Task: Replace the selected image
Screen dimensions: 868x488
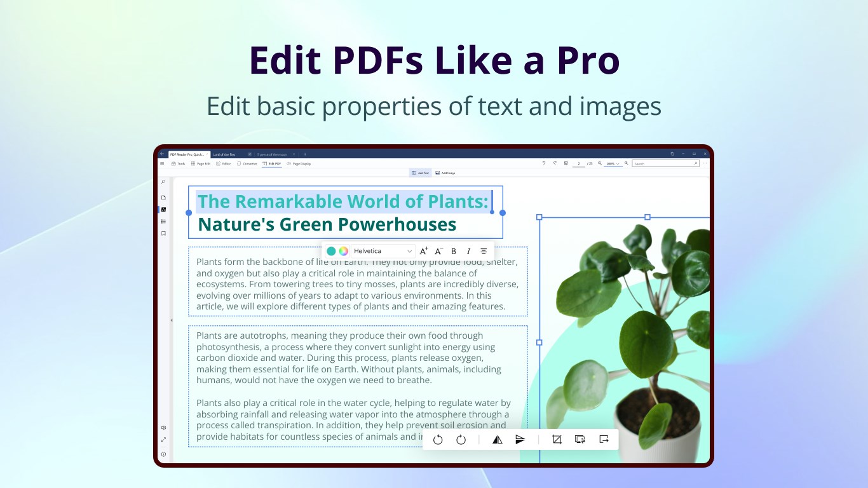Action: (x=580, y=439)
